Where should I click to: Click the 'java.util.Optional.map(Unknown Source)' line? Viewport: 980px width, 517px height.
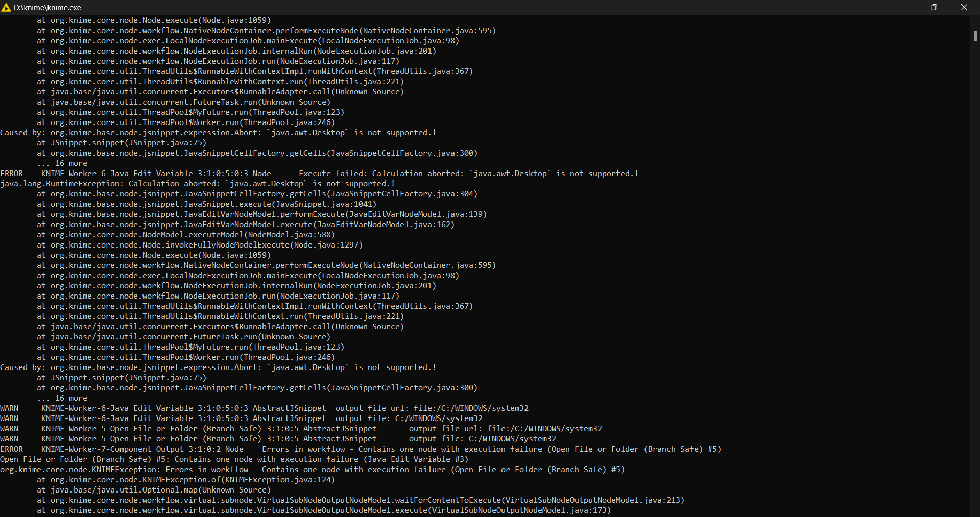(154, 490)
